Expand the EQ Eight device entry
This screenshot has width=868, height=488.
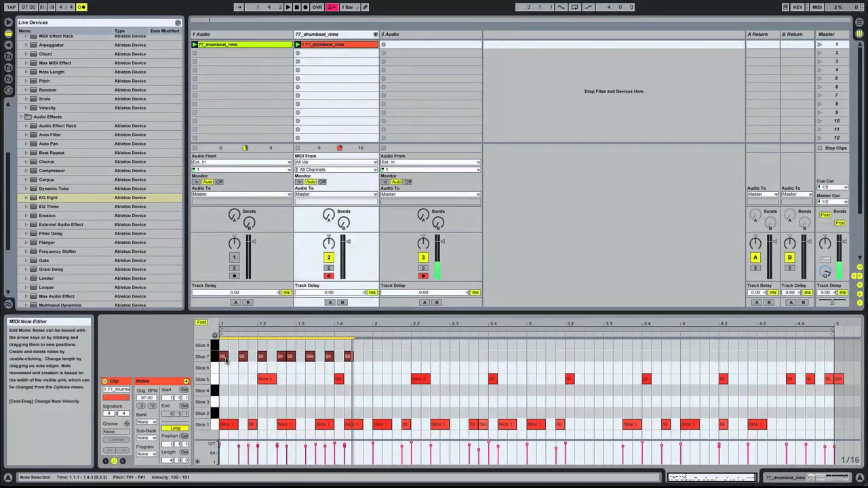coord(26,197)
